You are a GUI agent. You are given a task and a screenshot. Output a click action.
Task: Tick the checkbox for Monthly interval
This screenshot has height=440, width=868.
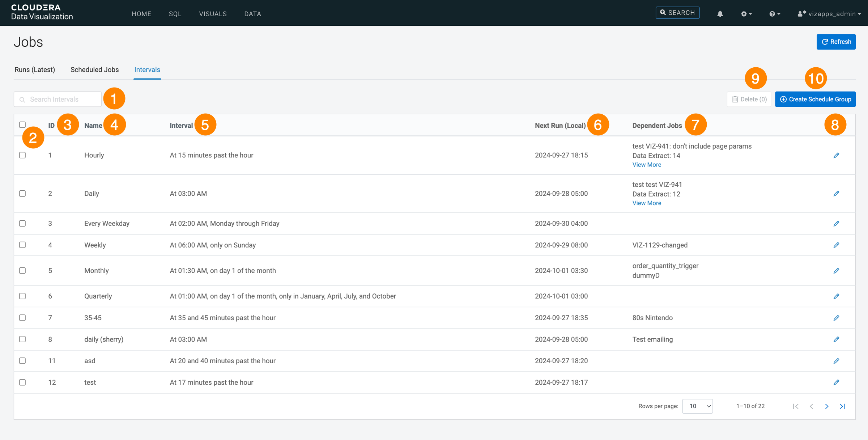[x=22, y=271]
